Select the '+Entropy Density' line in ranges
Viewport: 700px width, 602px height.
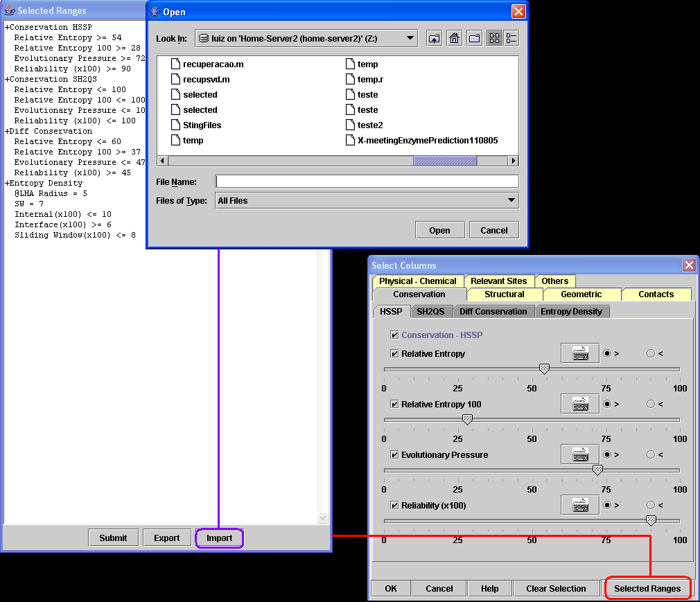pos(44,183)
